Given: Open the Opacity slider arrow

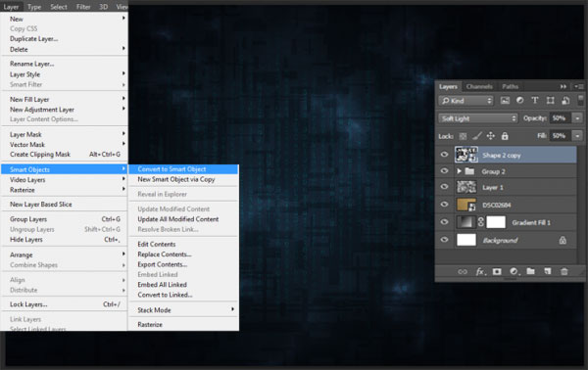Looking at the screenshot, I should [x=577, y=118].
